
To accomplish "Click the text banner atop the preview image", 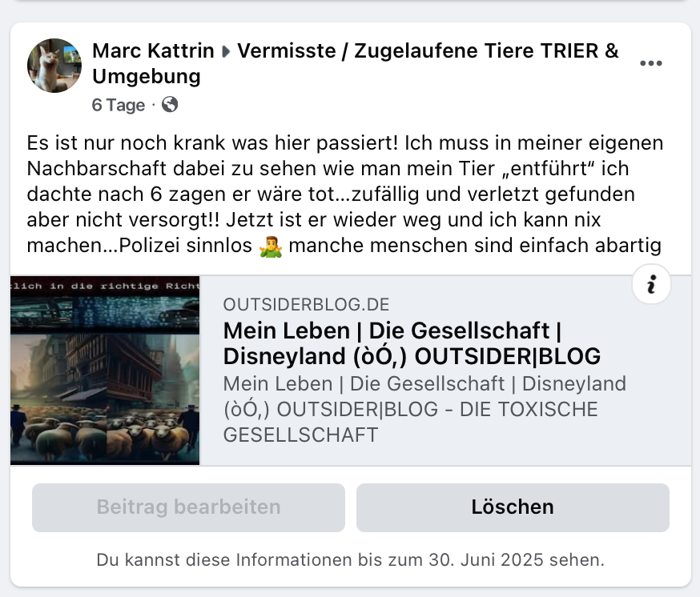I will coord(105,286).
